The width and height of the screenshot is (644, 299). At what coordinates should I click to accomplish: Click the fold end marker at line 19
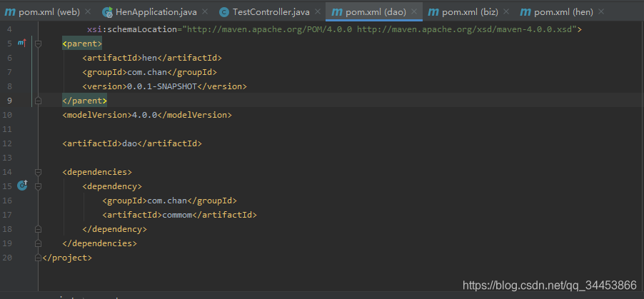[x=38, y=243]
